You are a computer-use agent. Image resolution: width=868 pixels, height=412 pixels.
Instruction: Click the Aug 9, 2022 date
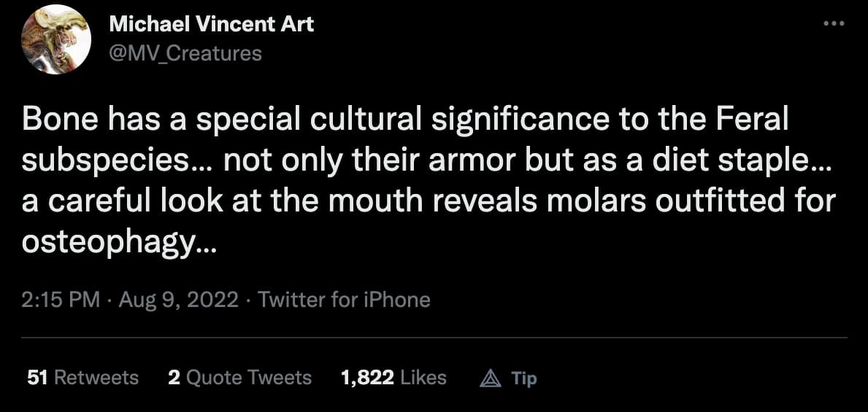click(179, 300)
